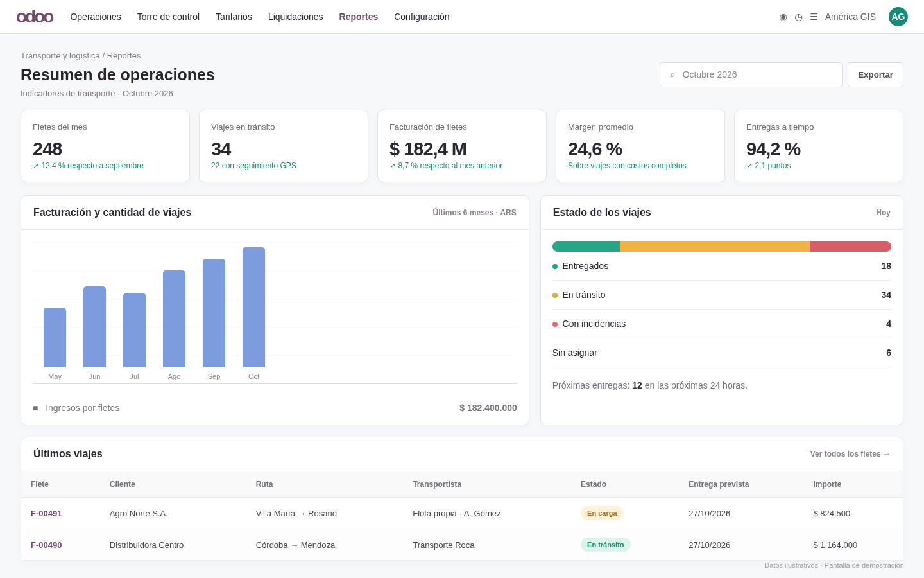Image resolution: width=924 pixels, height=578 pixels.
Task: Click the yellow En tránsito bar segment
Action: pos(715,247)
